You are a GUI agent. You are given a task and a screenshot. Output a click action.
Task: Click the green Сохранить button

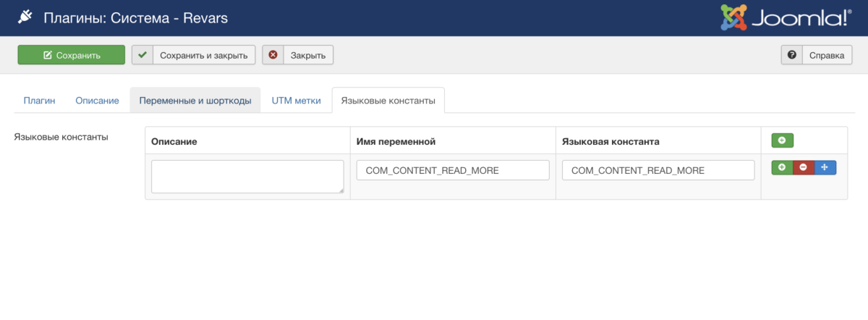[x=71, y=55]
